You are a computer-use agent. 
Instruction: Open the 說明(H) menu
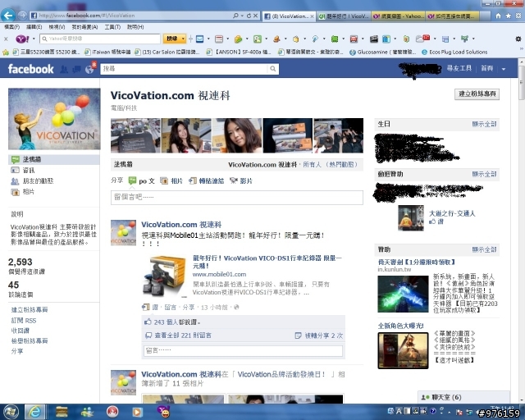click(135, 27)
